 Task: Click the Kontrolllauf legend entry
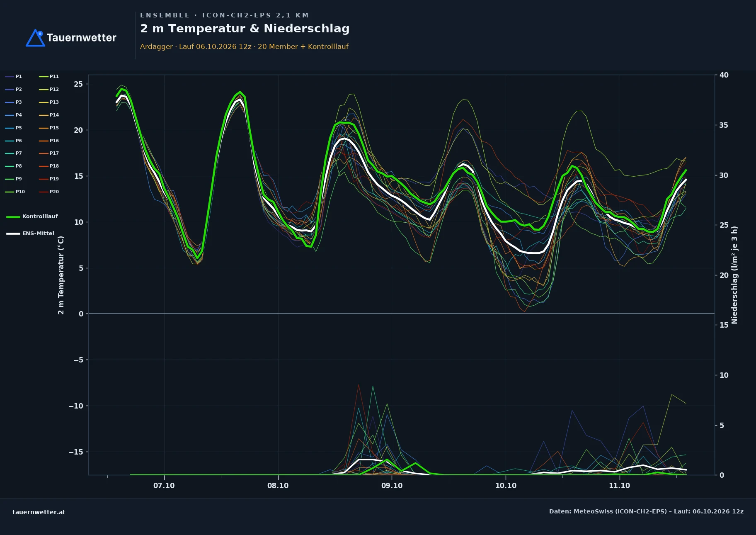[x=32, y=216]
